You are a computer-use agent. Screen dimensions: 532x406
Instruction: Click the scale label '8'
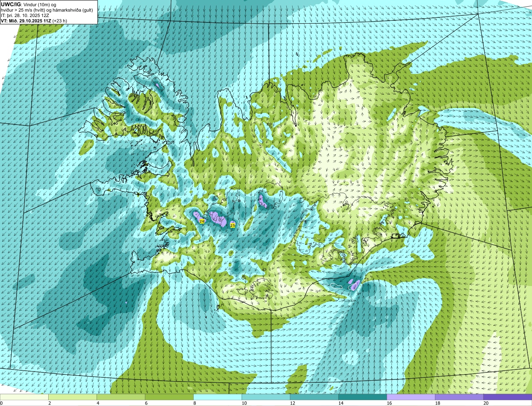195,403
